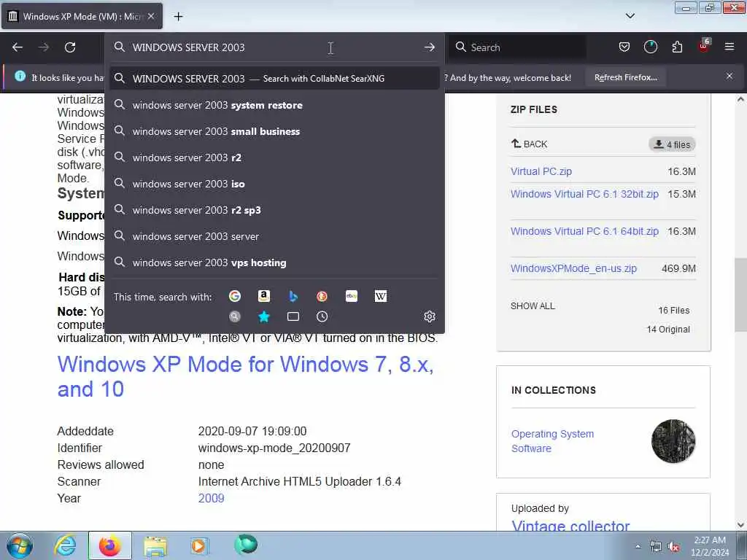This screenshot has height=560, width=747.
Task: Search this time with eBay
Action: pyautogui.click(x=352, y=296)
